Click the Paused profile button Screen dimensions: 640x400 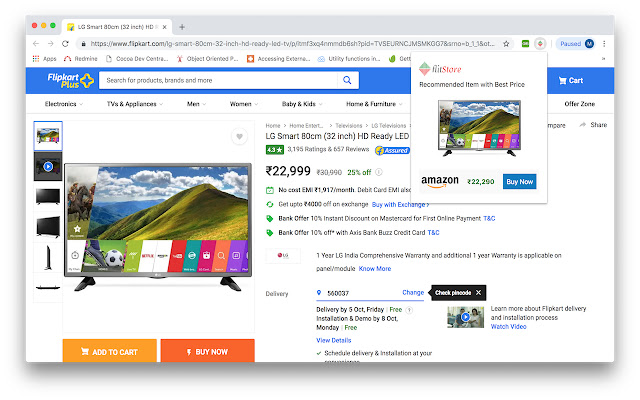coord(576,44)
